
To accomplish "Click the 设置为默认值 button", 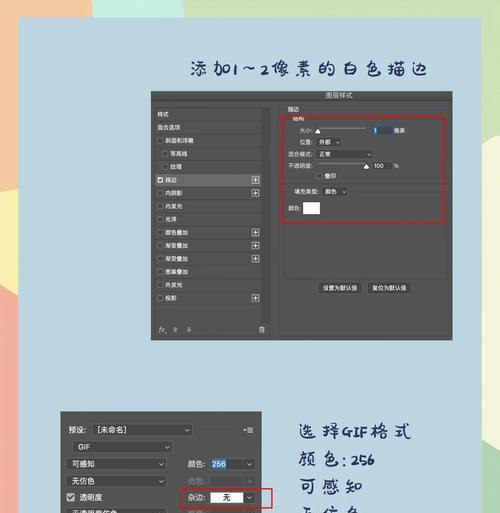I will click(x=340, y=288).
